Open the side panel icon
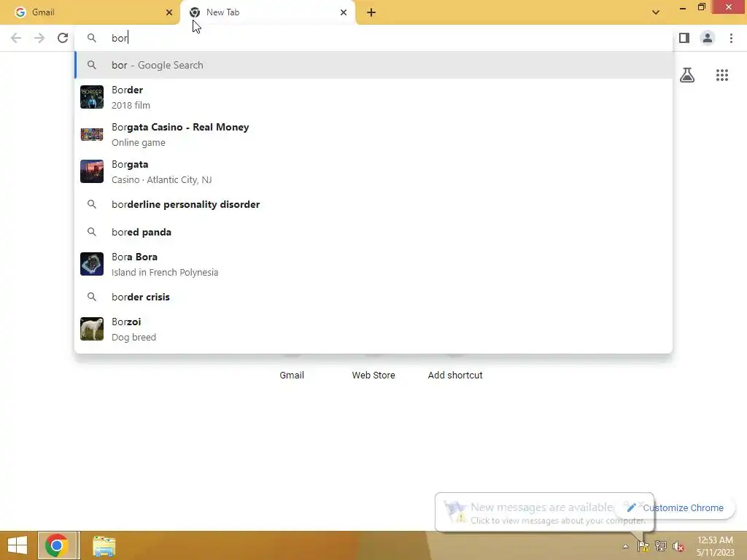 (x=684, y=38)
